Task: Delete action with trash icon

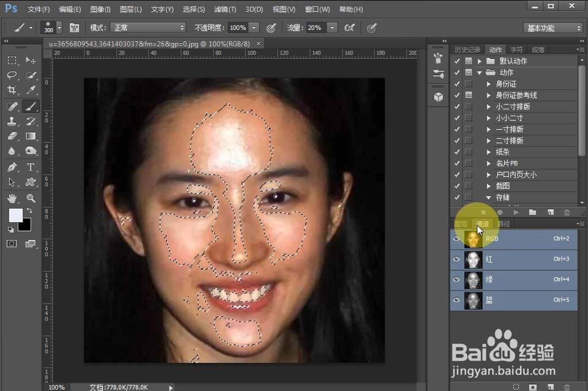Action: click(567, 212)
